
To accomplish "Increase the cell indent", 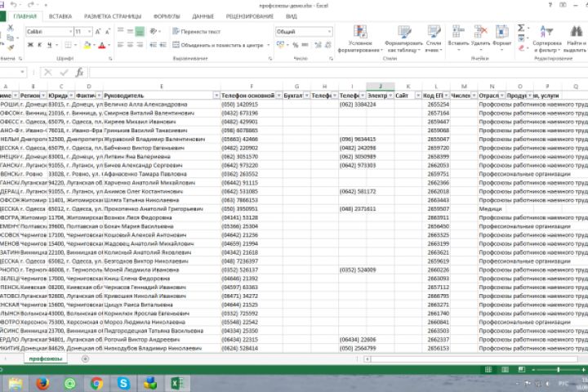I will coord(163,45).
